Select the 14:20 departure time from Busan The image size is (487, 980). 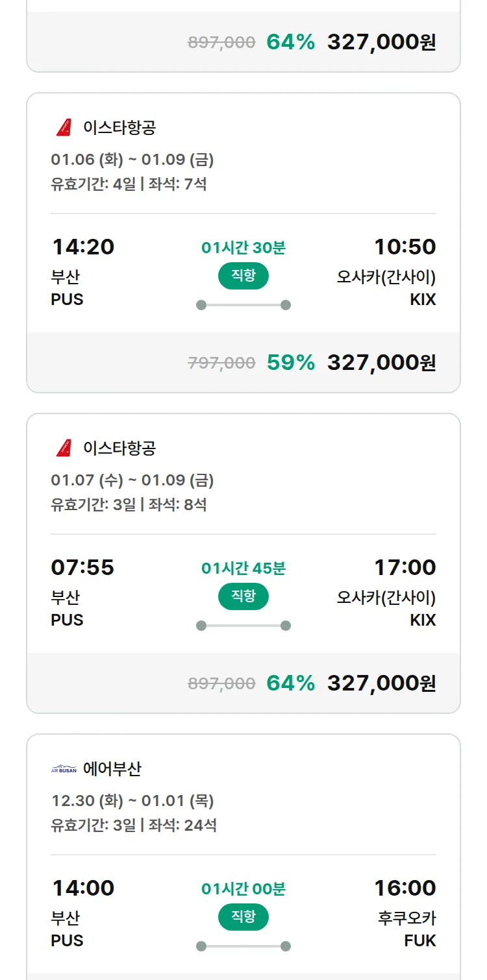pyautogui.click(x=82, y=247)
